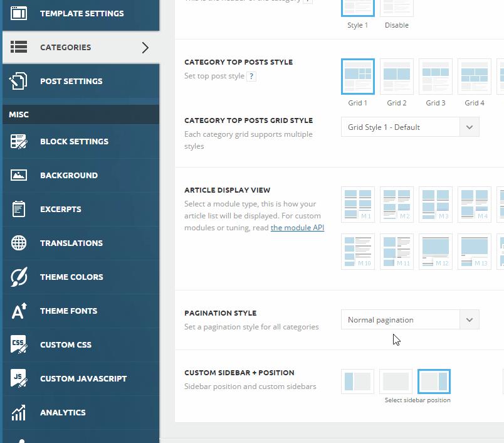
Task: Click the Analytics chart icon
Action: tap(19, 412)
